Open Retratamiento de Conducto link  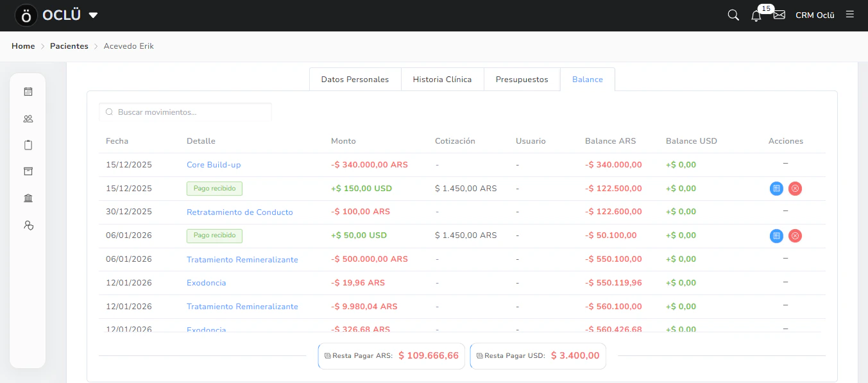click(x=240, y=212)
